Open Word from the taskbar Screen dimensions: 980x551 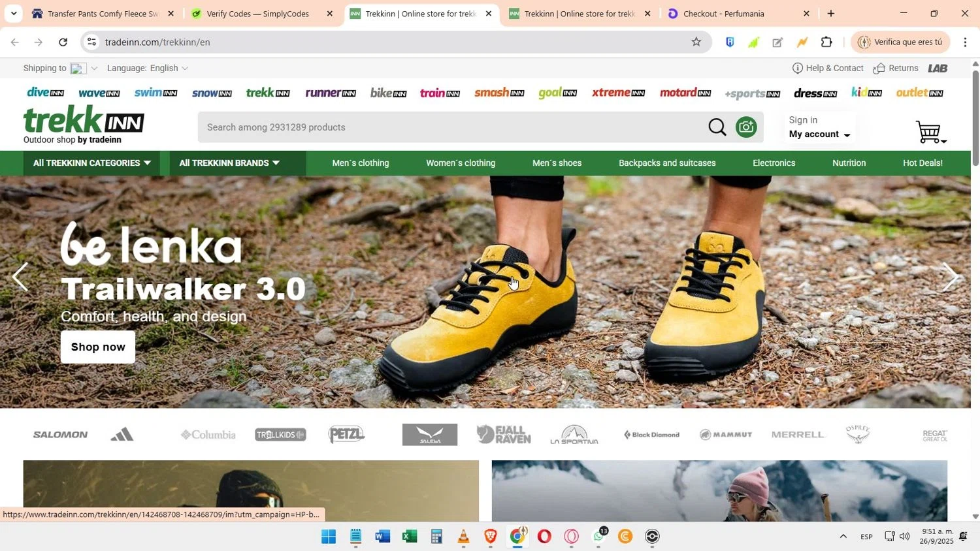[382, 537]
